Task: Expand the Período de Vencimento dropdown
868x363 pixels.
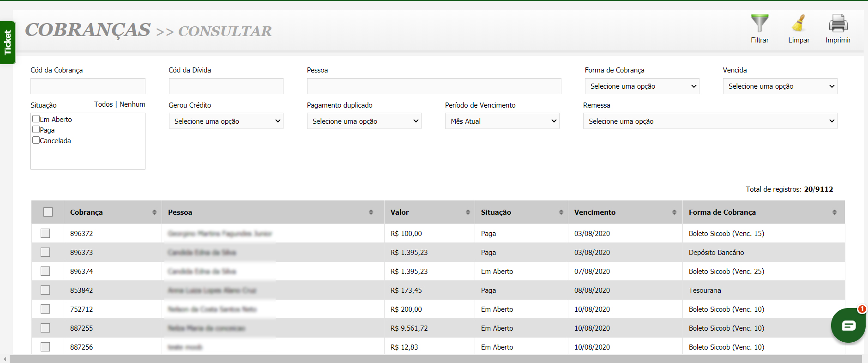Action: pos(502,121)
